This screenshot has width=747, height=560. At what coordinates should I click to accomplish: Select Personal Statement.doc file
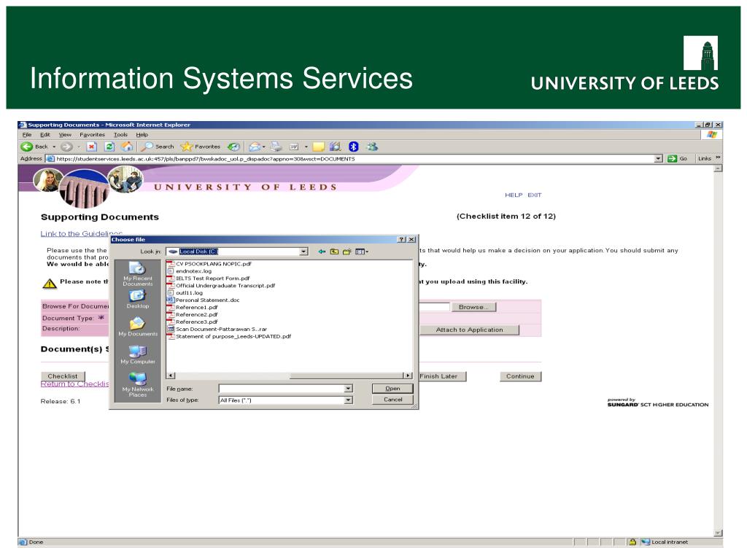pyautogui.click(x=204, y=300)
